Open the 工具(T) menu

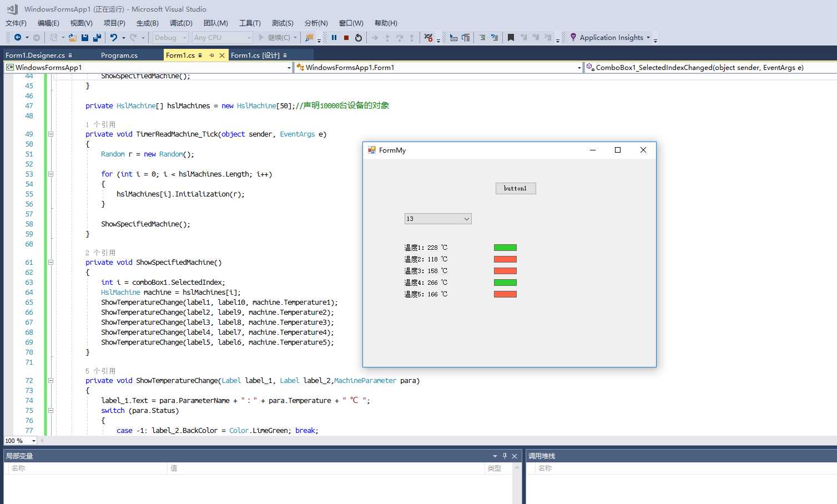pos(250,23)
